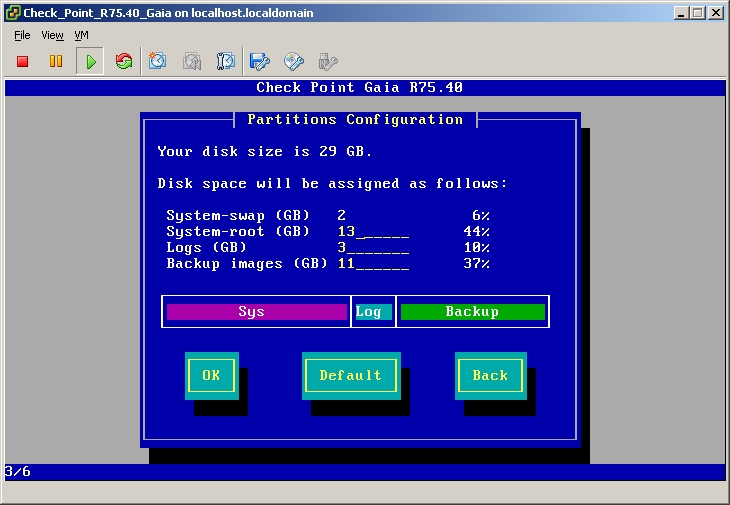Click the red Power Off (stop) icon
The height and width of the screenshot is (505, 730).
click(22, 61)
